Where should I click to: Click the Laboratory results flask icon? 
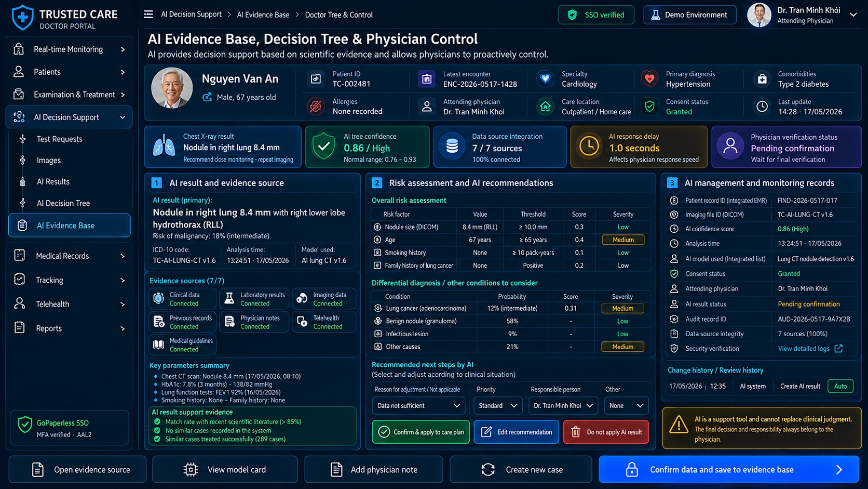pyautogui.click(x=229, y=298)
